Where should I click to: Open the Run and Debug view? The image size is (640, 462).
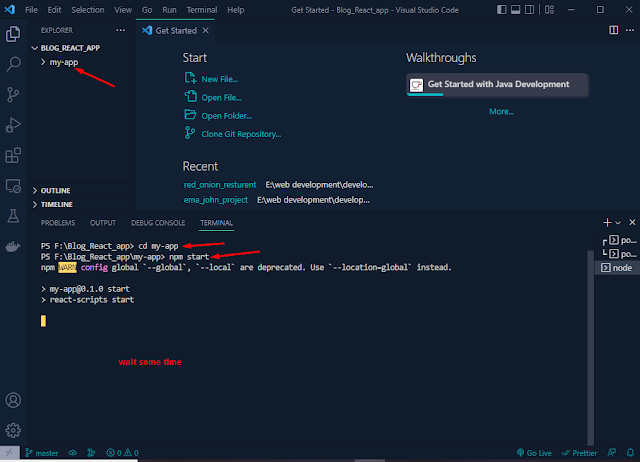click(x=13, y=125)
